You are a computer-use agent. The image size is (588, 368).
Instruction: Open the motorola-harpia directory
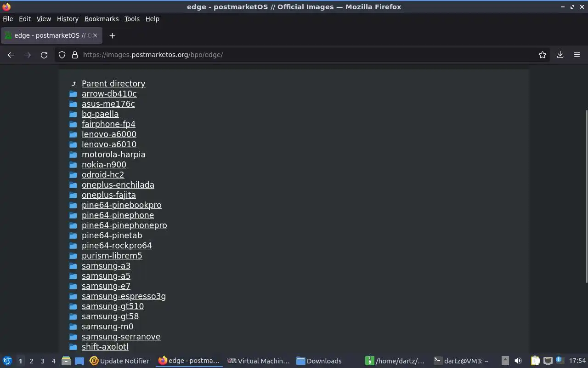point(113,155)
